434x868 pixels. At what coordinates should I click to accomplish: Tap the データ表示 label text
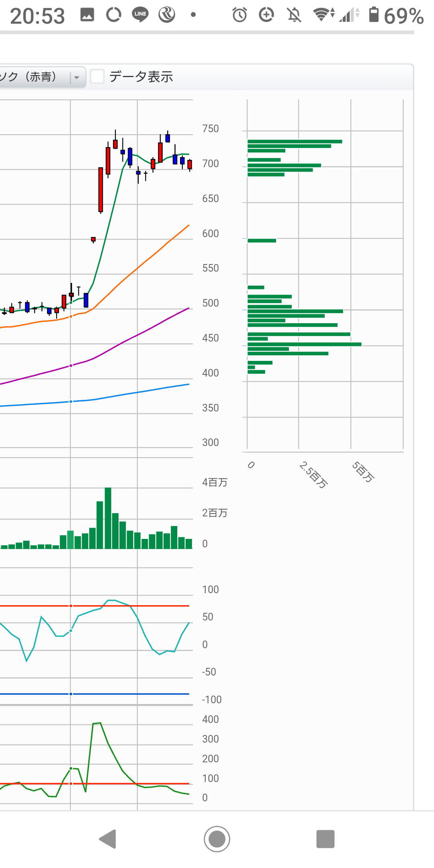coord(141,76)
